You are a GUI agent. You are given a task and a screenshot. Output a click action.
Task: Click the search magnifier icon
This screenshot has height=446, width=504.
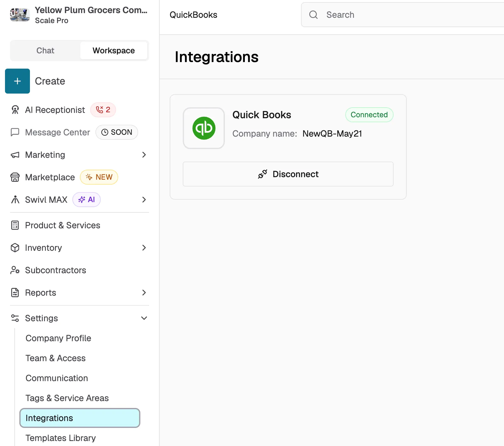313,15
